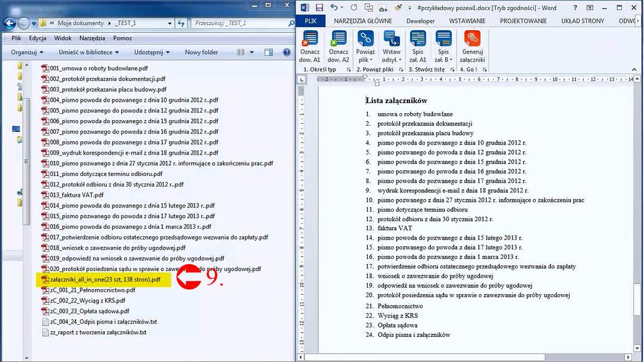
Task: Open address bar history dropdown arrow
Action: [170, 23]
